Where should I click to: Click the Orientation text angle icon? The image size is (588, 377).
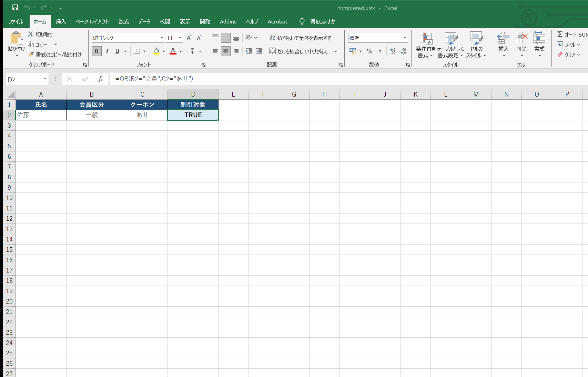point(249,38)
